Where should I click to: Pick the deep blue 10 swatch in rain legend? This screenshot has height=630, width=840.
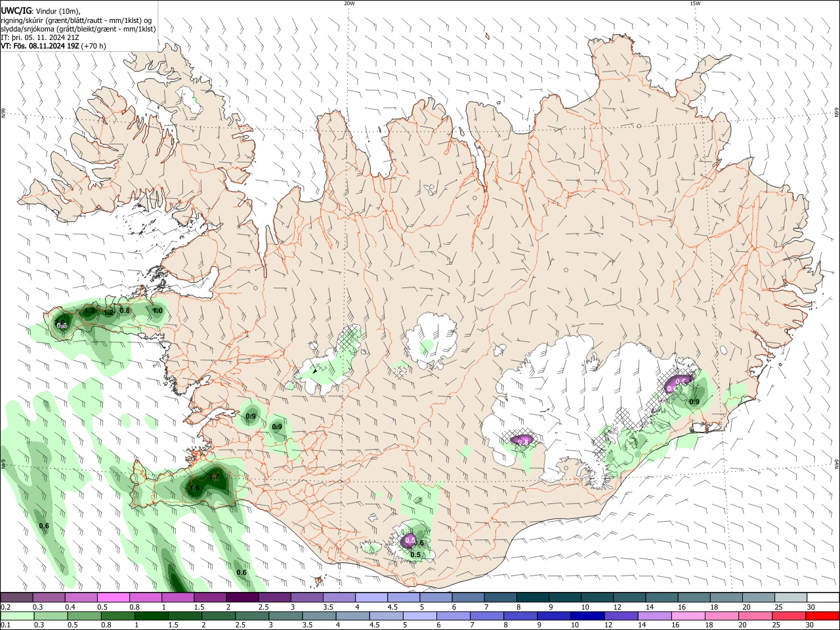[587, 616]
